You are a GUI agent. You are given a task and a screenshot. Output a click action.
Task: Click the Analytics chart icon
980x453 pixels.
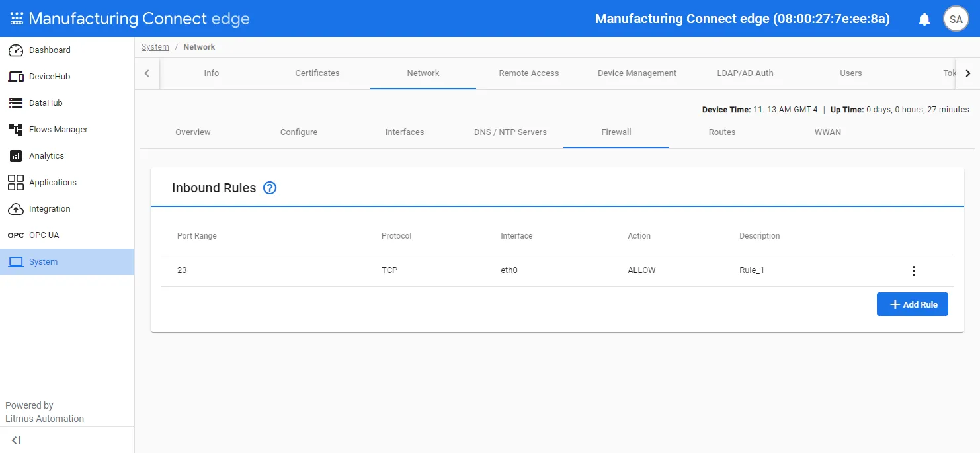point(16,156)
